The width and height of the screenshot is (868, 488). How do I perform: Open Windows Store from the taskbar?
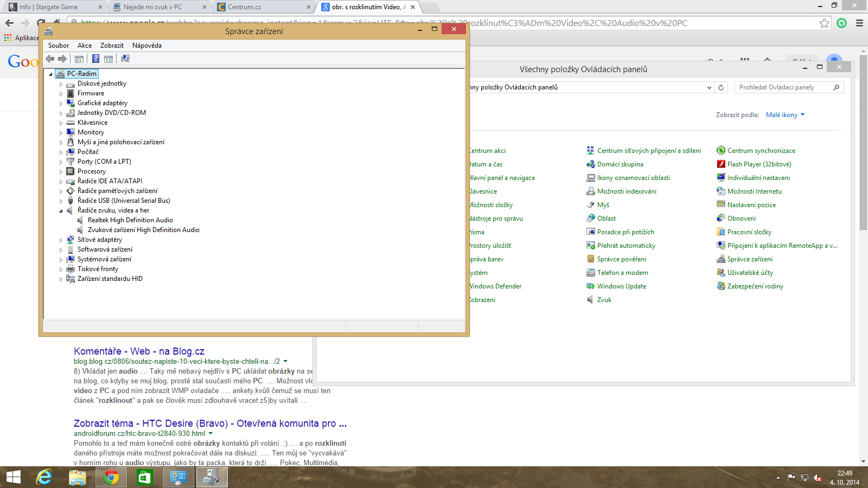click(144, 477)
